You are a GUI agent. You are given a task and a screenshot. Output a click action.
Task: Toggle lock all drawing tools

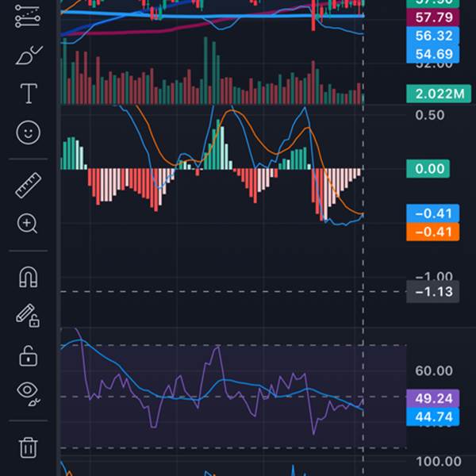pos(29,355)
